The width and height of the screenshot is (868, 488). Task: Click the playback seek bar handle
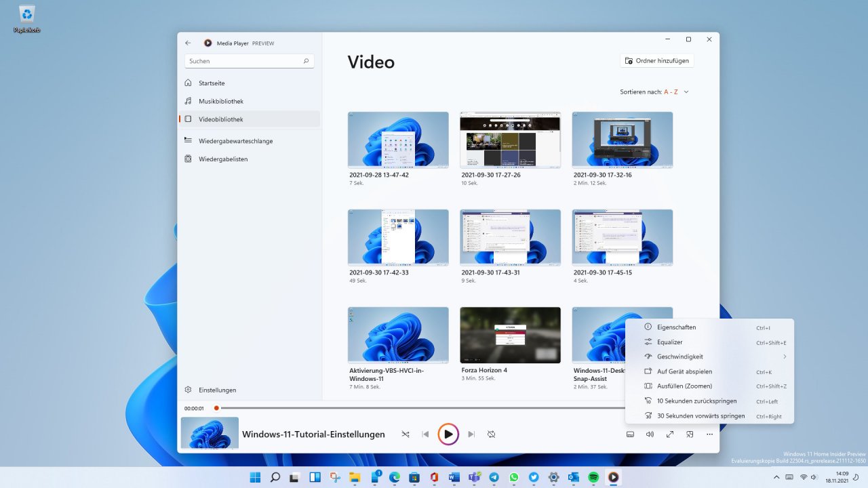click(x=216, y=408)
